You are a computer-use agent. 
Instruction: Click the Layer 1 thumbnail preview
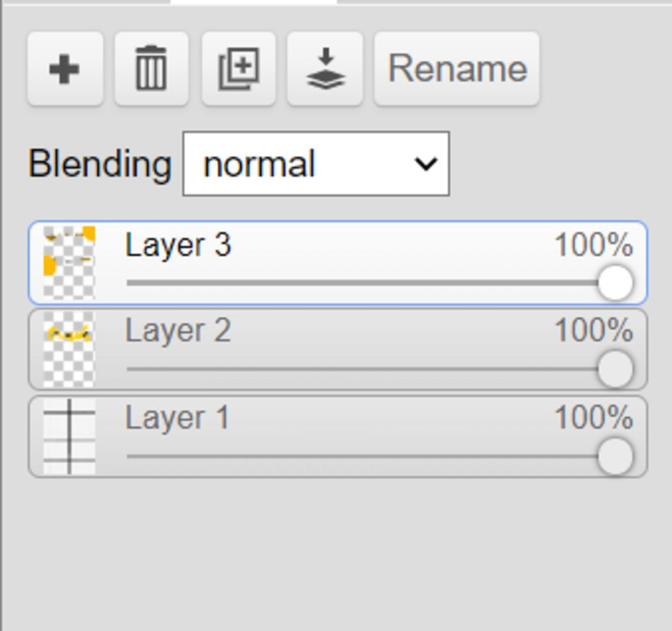[x=69, y=437]
